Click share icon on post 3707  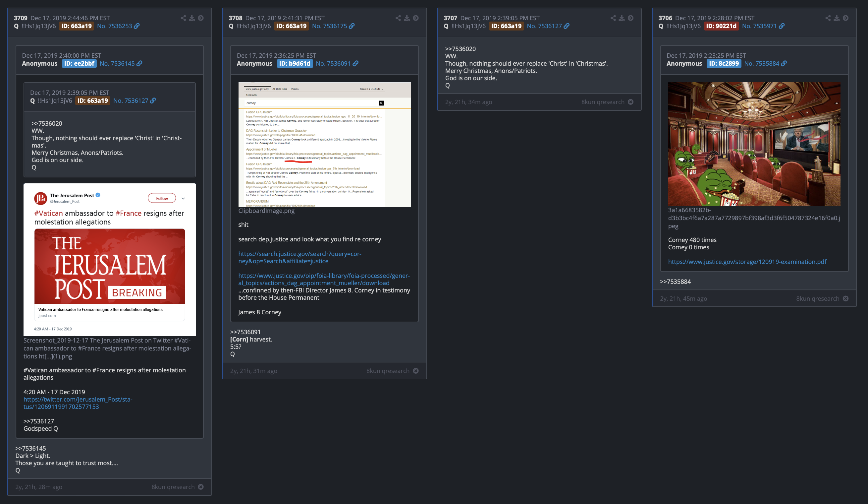[613, 18]
